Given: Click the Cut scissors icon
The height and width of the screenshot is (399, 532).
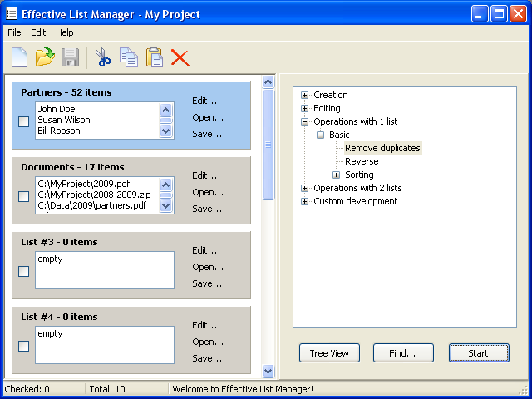Looking at the screenshot, I should click(103, 57).
